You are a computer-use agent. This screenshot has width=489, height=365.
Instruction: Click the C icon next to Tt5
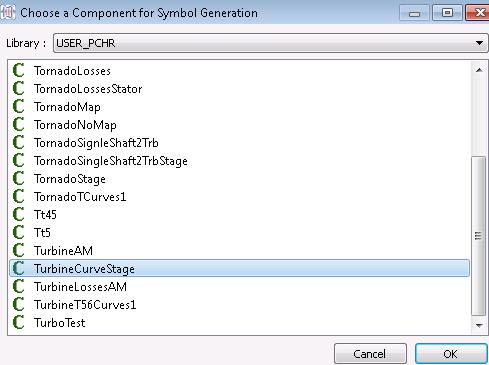[x=18, y=233]
